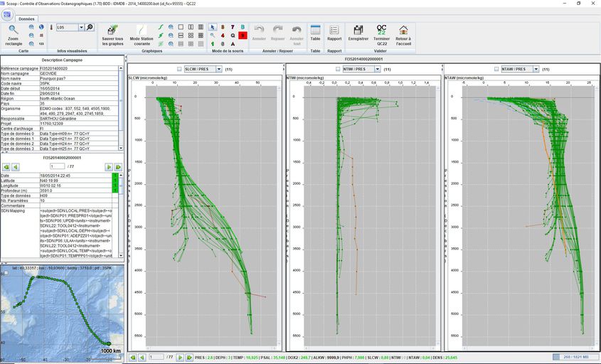Click the magnifier button next to L05

(x=90, y=27)
